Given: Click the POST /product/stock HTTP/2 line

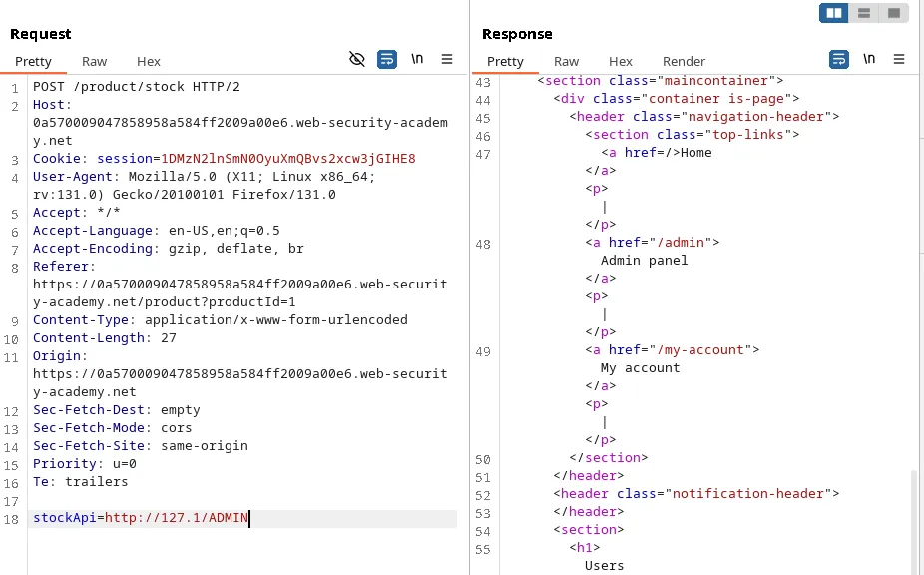Looking at the screenshot, I should (137, 87).
